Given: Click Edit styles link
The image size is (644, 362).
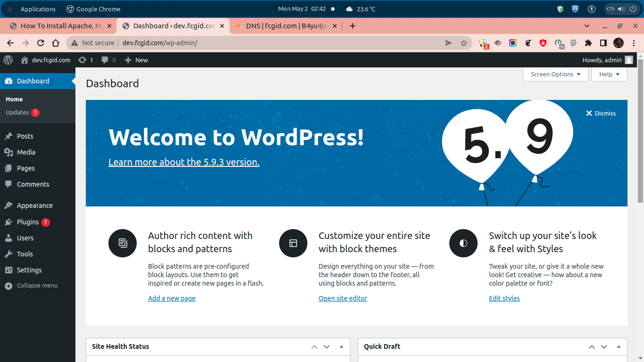Looking at the screenshot, I should [x=504, y=298].
